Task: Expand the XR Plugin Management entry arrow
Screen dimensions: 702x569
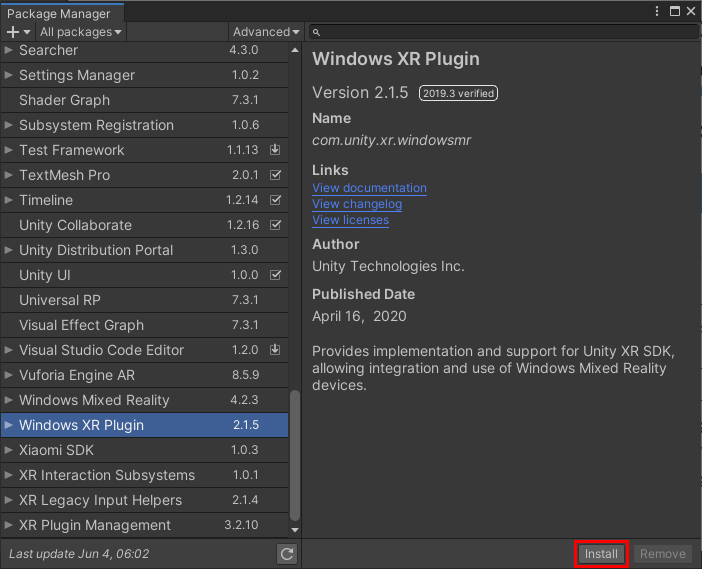Action: point(9,525)
